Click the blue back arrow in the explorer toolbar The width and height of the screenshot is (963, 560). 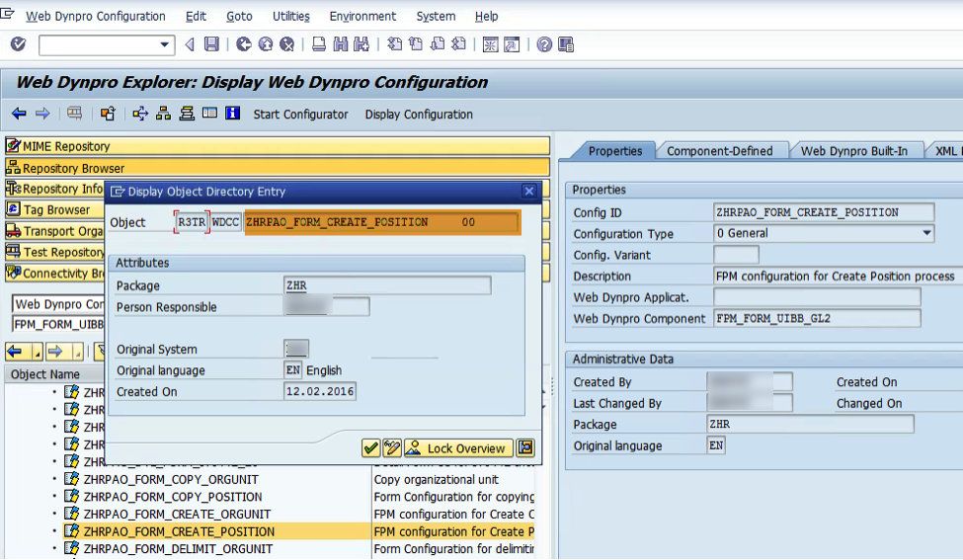[x=19, y=114]
